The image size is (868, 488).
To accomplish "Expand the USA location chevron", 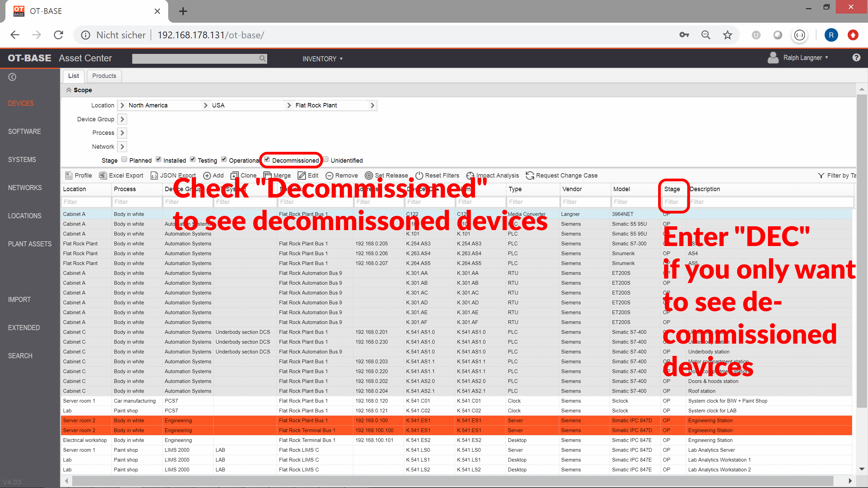I will (205, 105).
